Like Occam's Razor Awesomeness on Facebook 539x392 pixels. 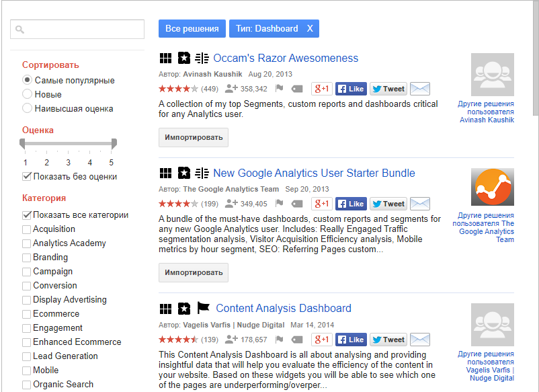(351, 89)
